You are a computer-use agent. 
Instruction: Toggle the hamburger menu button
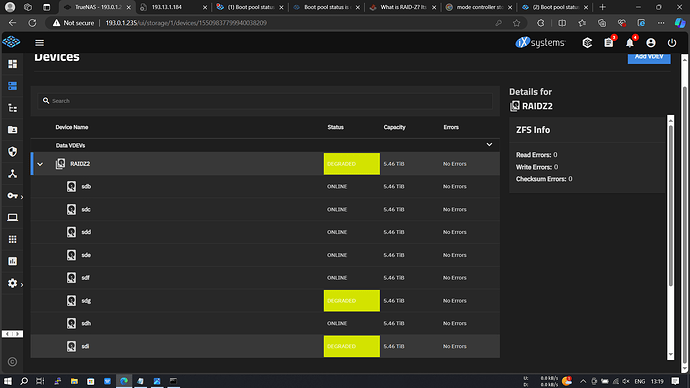[40, 43]
